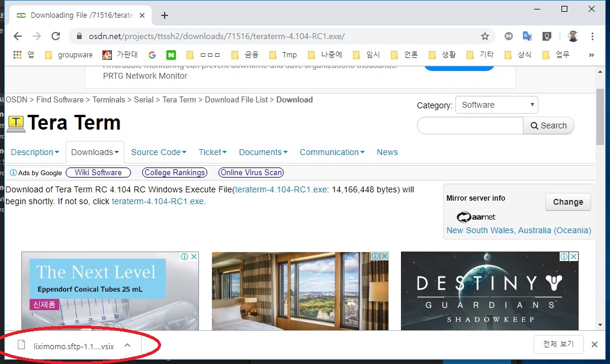
Task: Click the lock icon in address bar
Action: click(x=79, y=36)
